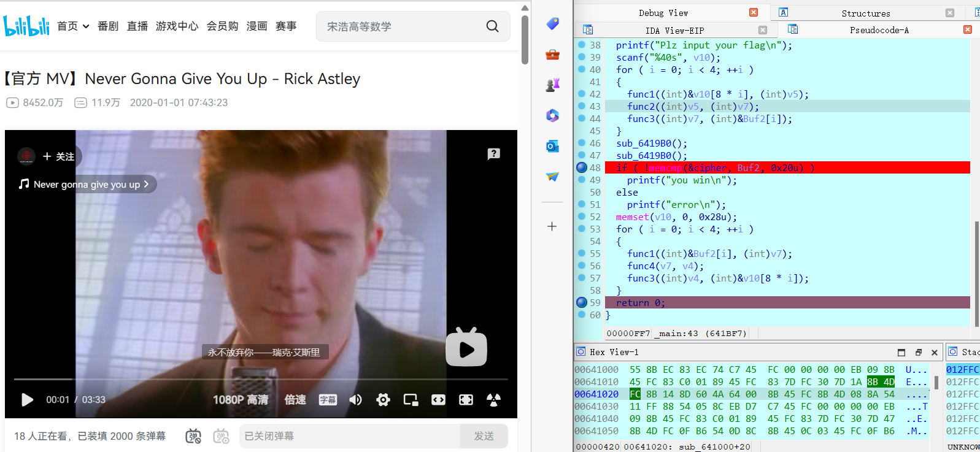The height and width of the screenshot is (452, 980).
Task: Click the large bilibili play overlay button
Action: [x=466, y=347]
